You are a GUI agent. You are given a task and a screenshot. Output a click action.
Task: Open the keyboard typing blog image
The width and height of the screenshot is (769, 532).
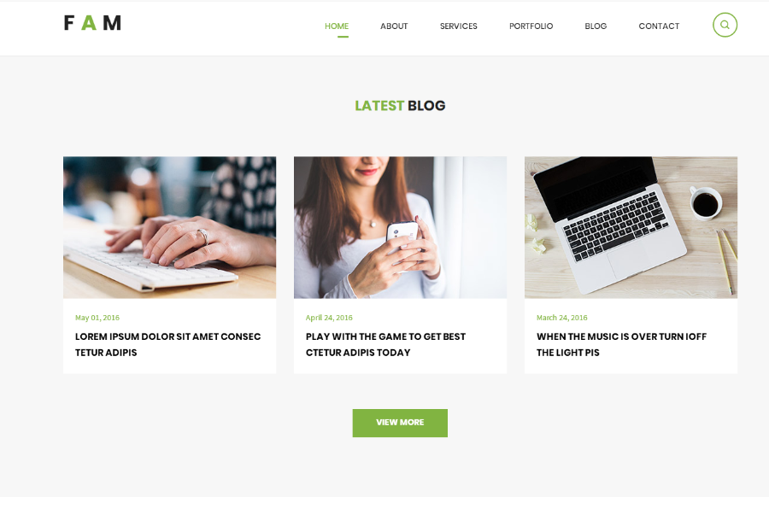pyautogui.click(x=170, y=227)
